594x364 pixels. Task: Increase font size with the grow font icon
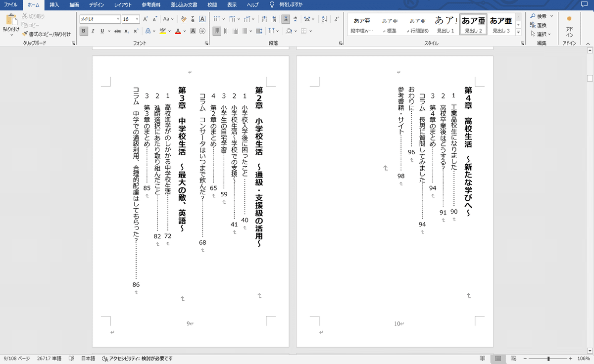click(146, 19)
